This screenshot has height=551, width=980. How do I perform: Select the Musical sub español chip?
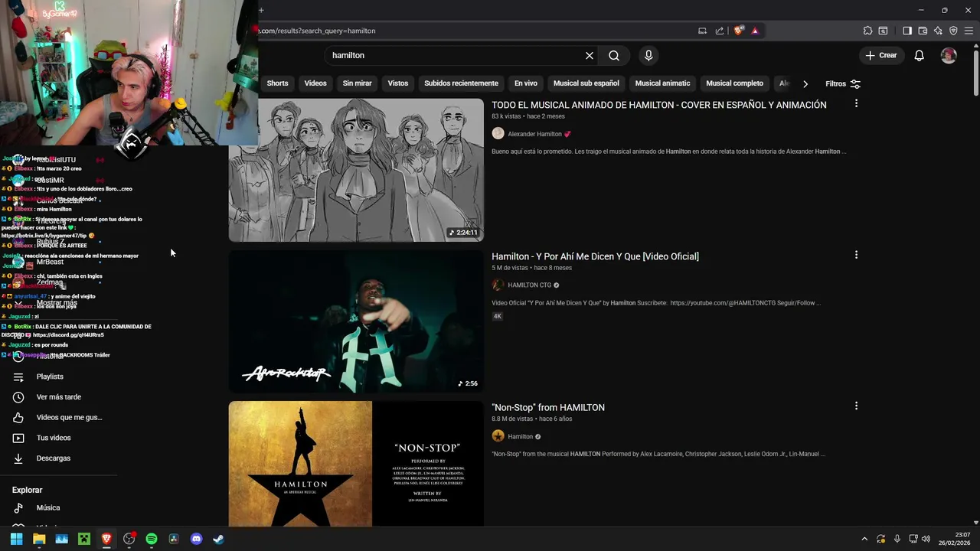(x=586, y=83)
